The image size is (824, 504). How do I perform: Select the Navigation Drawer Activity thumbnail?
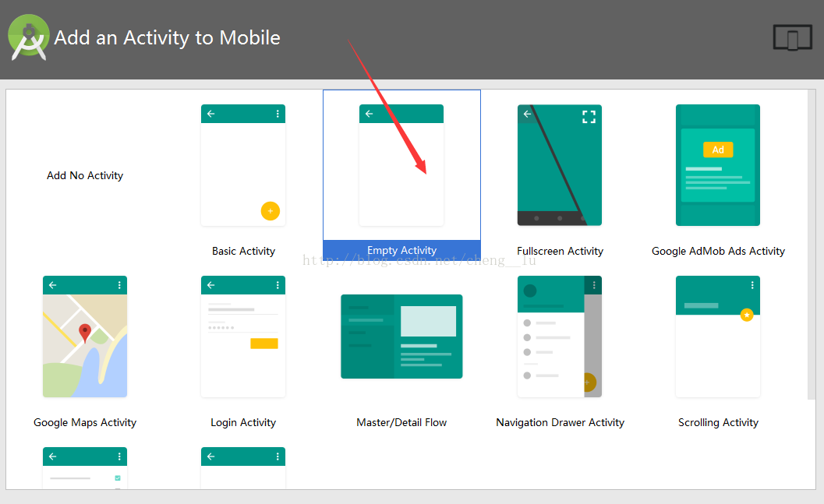[559, 337]
